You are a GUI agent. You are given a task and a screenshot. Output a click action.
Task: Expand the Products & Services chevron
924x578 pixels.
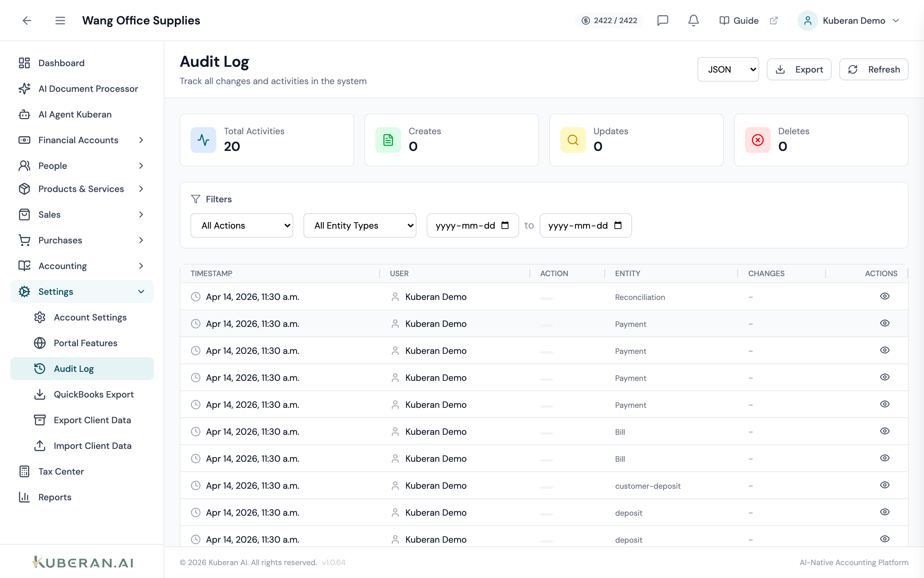pyautogui.click(x=141, y=189)
